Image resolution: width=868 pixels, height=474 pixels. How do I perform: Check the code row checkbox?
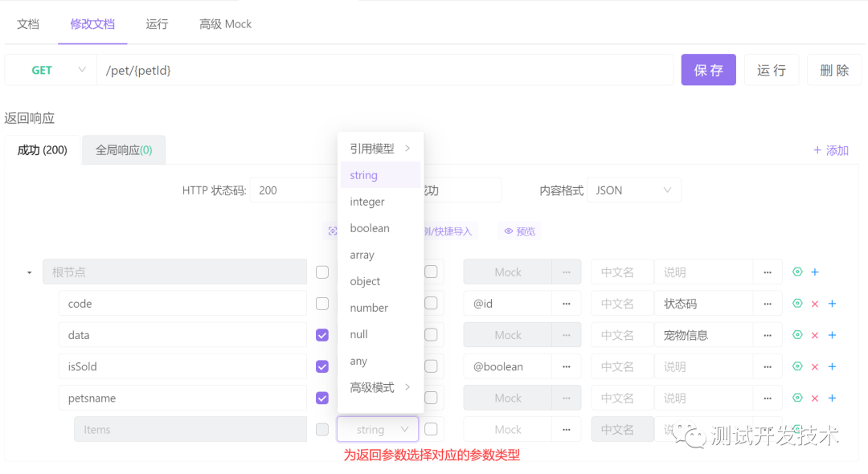tap(322, 304)
